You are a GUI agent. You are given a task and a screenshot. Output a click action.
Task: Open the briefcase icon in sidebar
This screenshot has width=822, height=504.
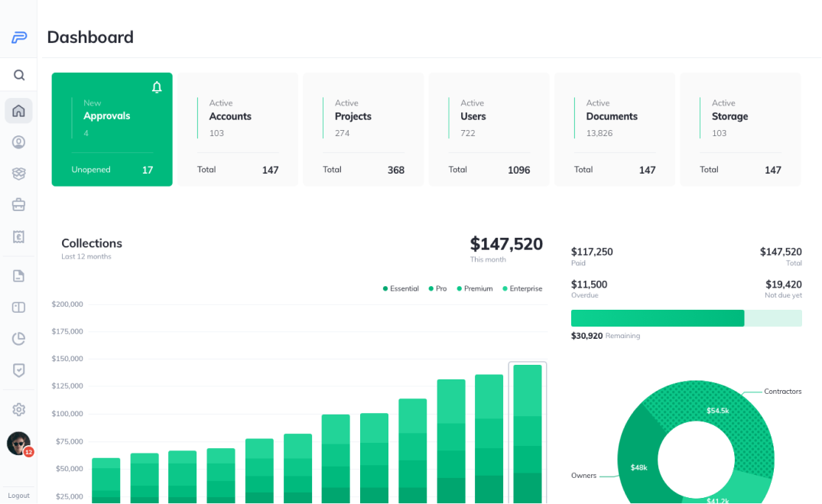[19, 205]
